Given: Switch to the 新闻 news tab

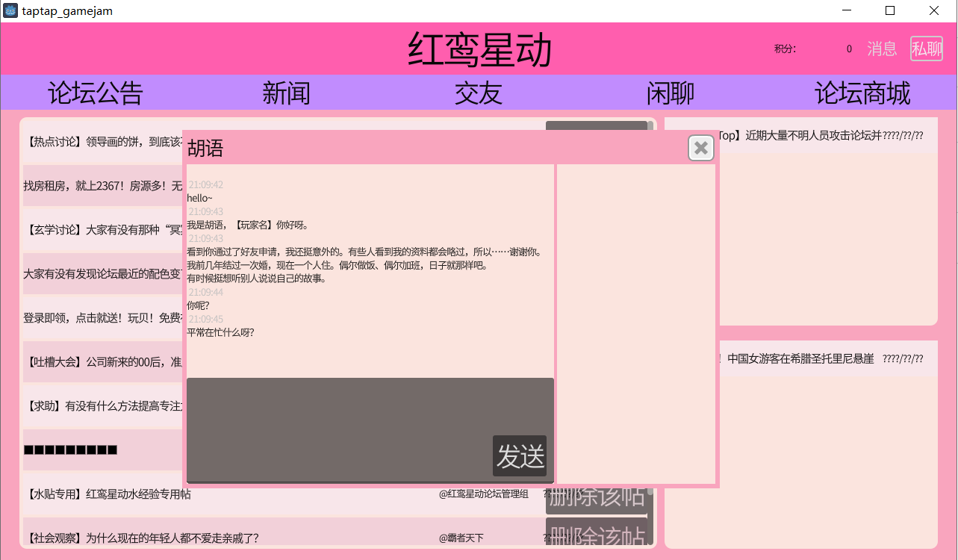Looking at the screenshot, I should coord(286,93).
